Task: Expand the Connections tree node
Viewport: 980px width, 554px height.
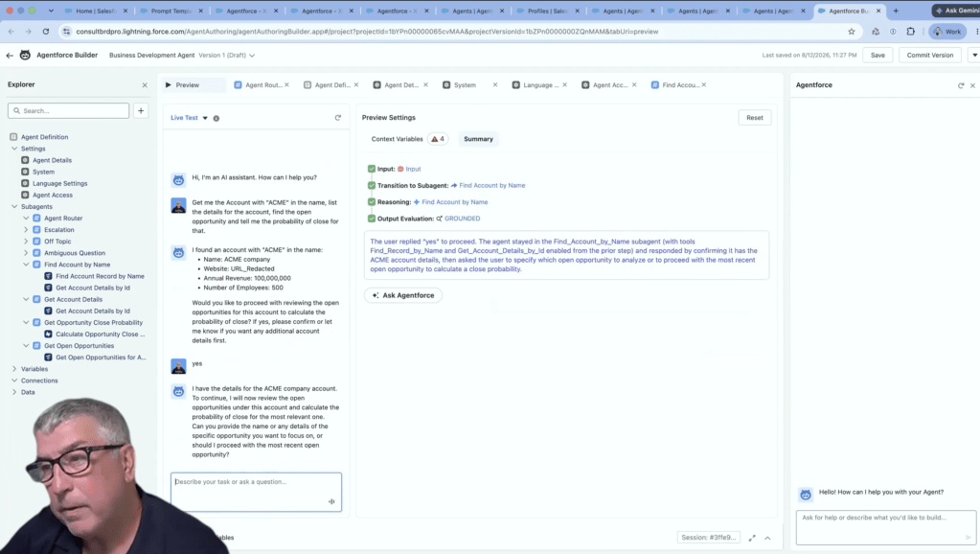Action: click(14, 381)
